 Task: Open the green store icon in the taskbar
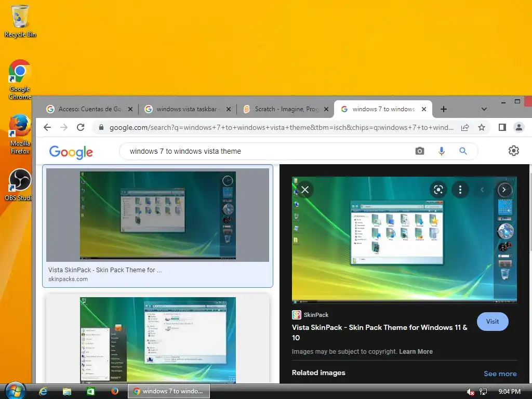tap(90, 391)
